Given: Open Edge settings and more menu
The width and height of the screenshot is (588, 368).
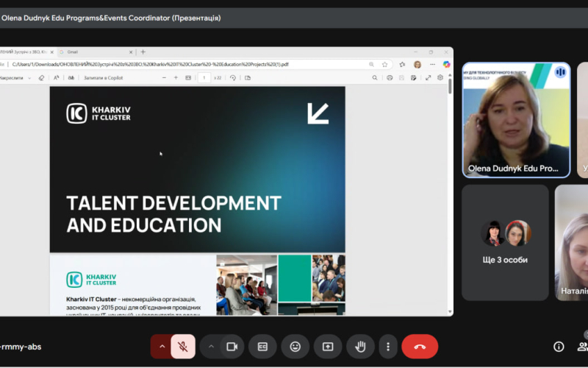Looking at the screenshot, I should [x=432, y=65].
